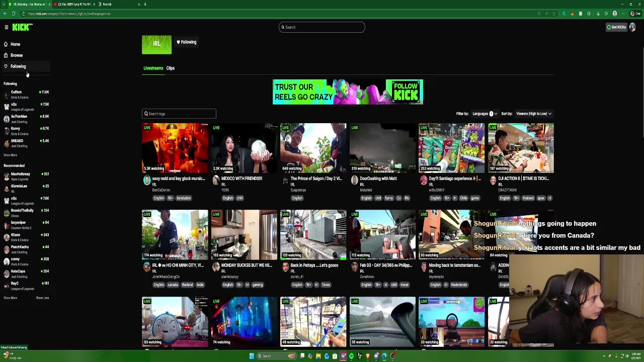Viewport: 644px width, 362px height.
Task: Open HateCaps recommended channel
Action: [25, 274]
